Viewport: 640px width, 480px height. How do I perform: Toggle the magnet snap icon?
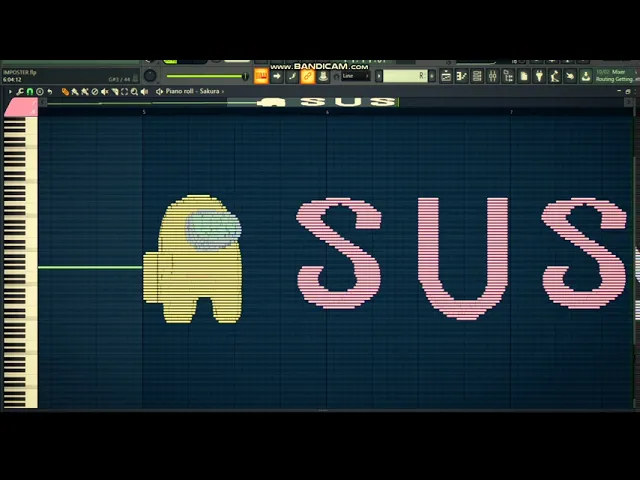click(30, 92)
